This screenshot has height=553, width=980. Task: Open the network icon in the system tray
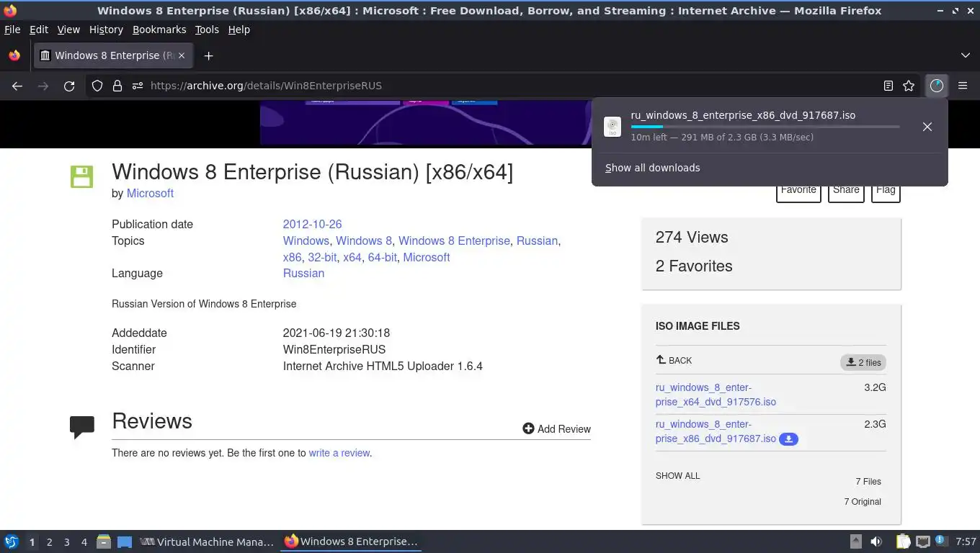coord(922,541)
